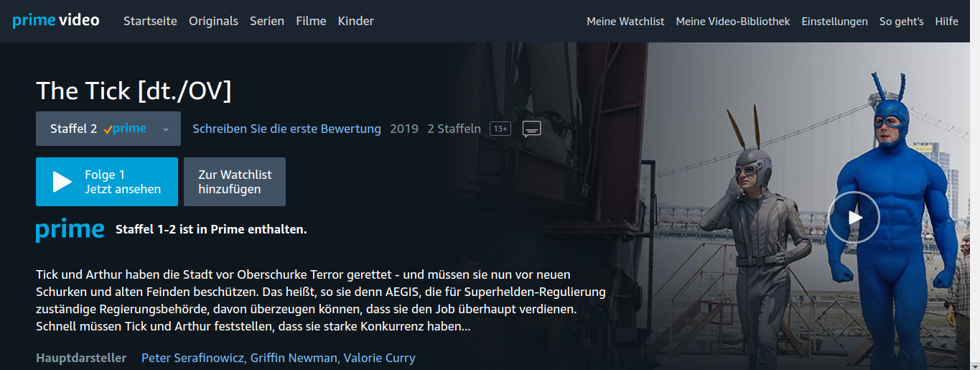The image size is (980, 370).
Task: Click the 13+ age rating badge
Action: pyautogui.click(x=500, y=129)
